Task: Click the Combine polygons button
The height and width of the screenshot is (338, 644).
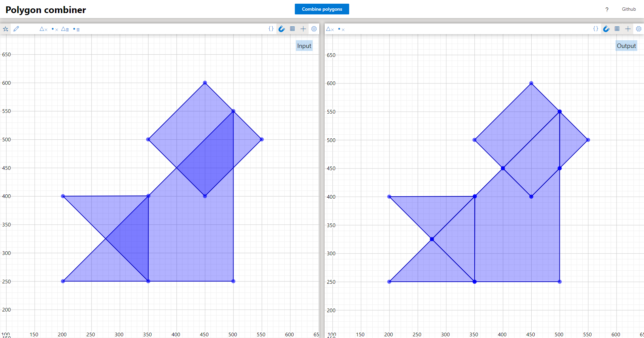Action: pyautogui.click(x=322, y=9)
